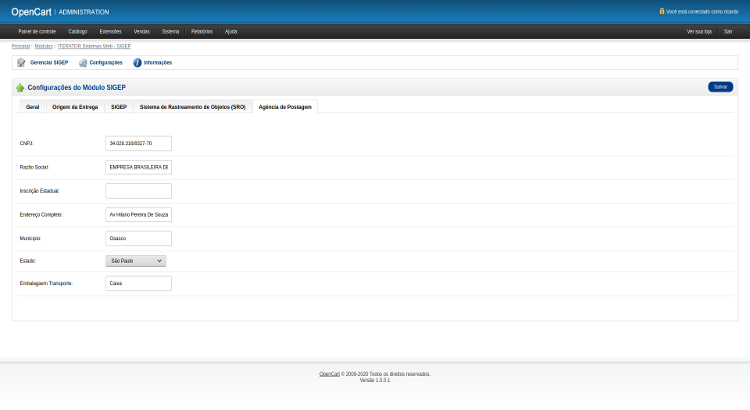750x410 pixels.
Task: Click the blue Informações info icon
Action: 137,63
